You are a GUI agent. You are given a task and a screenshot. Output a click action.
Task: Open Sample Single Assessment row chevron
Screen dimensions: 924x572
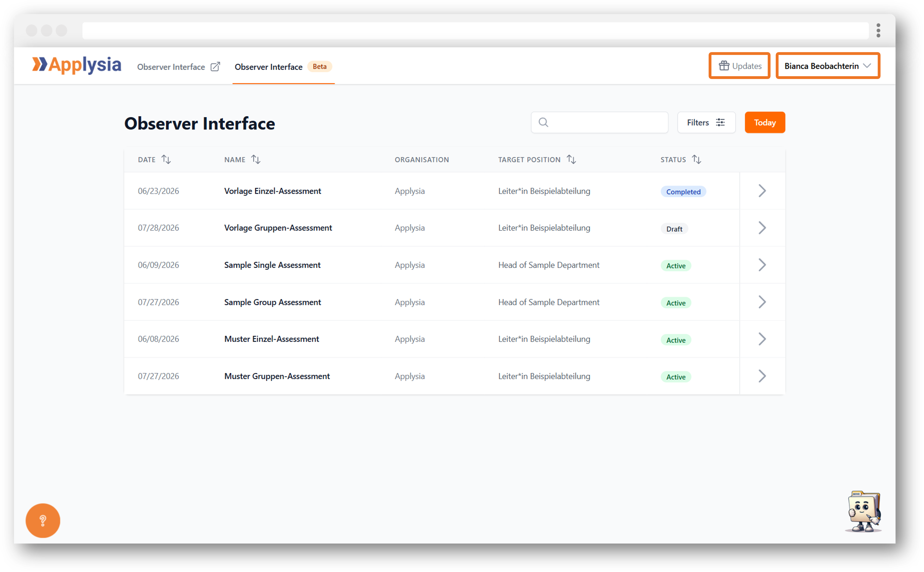pos(762,265)
